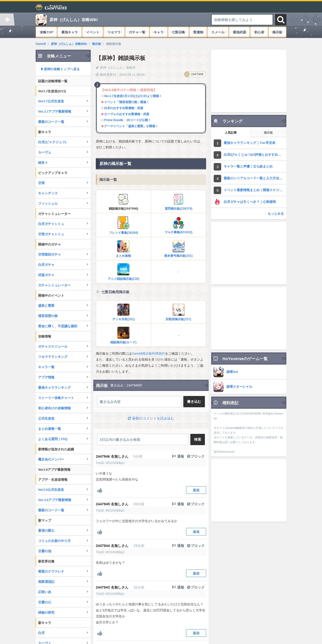Viewport: 322px width, 644px height.
Task: Click 返信 on comment 2447943
Action: click(196, 633)
